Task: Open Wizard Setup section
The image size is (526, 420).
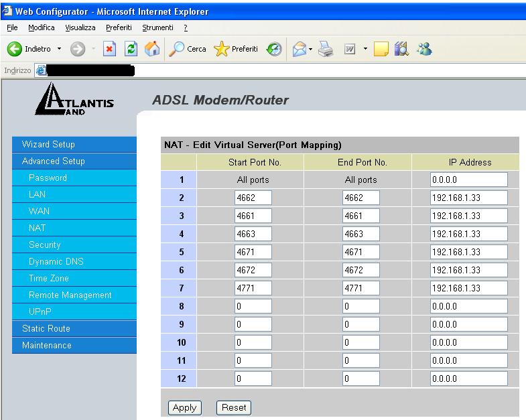Action: [x=74, y=144]
